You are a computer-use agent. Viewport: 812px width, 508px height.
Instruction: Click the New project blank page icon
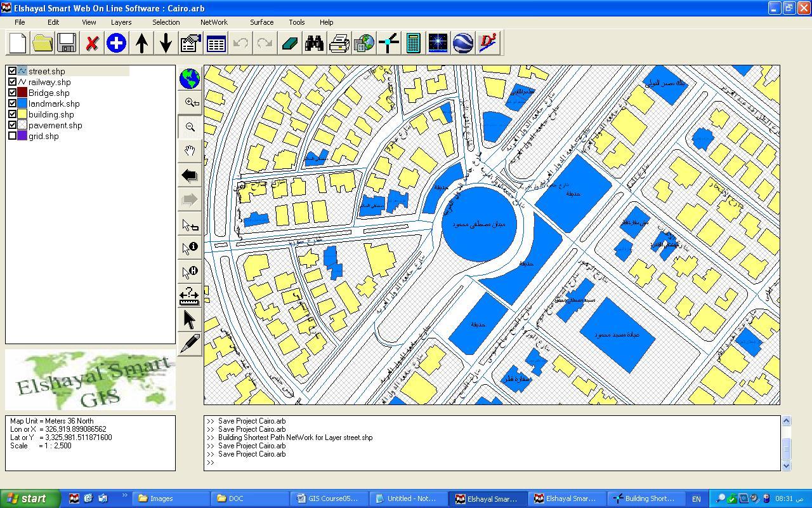click(x=18, y=43)
